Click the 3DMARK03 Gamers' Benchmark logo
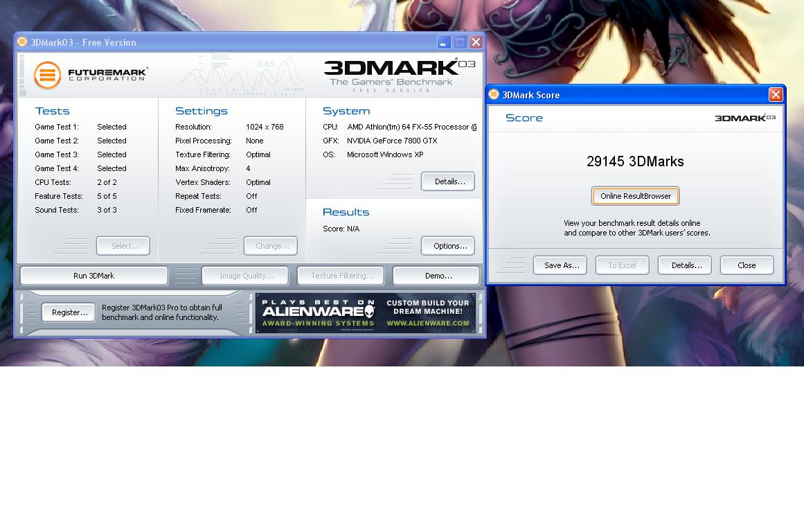The width and height of the screenshot is (804, 532). pyautogui.click(x=400, y=75)
